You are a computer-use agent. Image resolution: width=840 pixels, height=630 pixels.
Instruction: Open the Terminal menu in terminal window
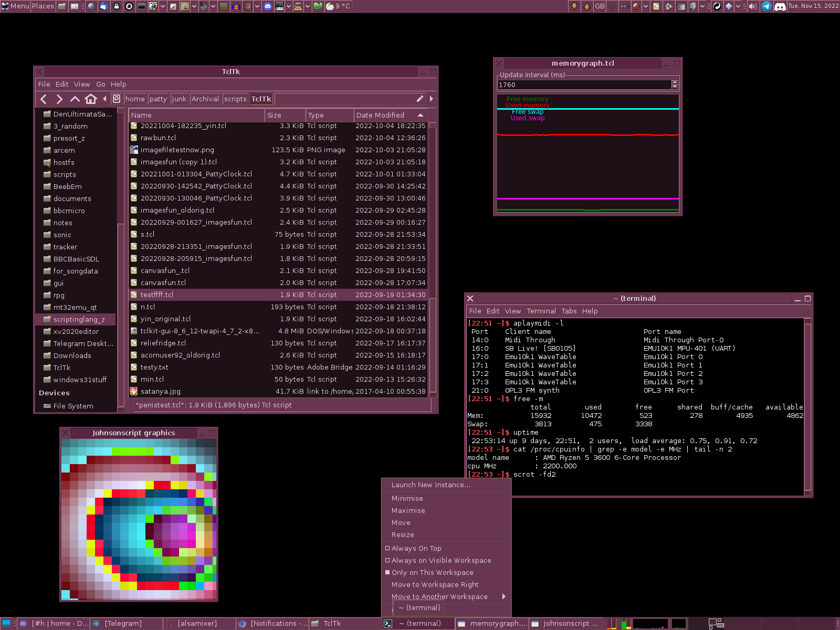[x=541, y=311]
